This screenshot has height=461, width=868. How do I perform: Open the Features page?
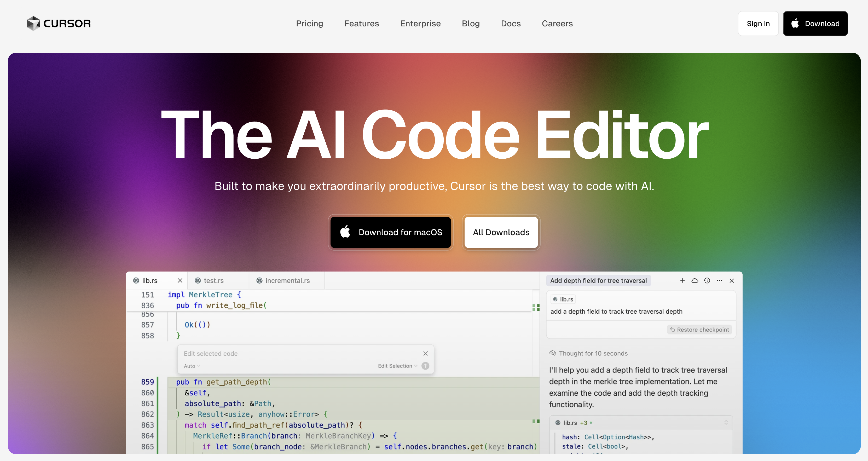362,24
